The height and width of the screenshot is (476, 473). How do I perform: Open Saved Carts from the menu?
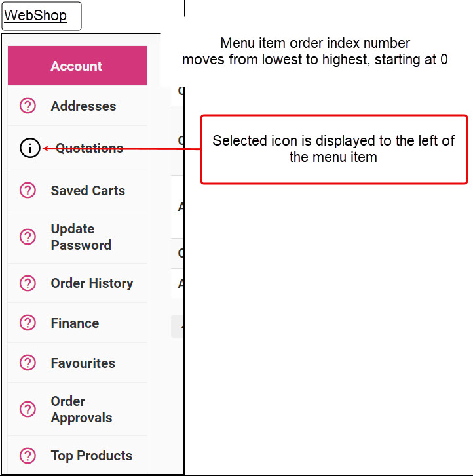click(x=88, y=191)
